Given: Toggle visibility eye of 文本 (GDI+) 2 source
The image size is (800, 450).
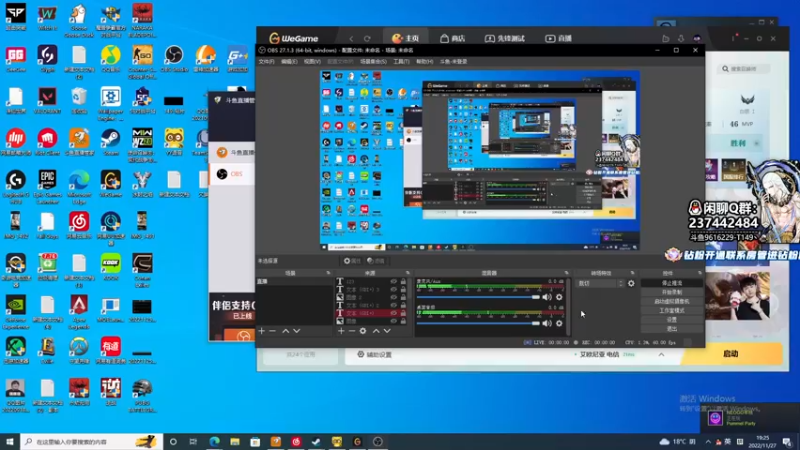Looking at the screenshot, I should pos(393,305).
